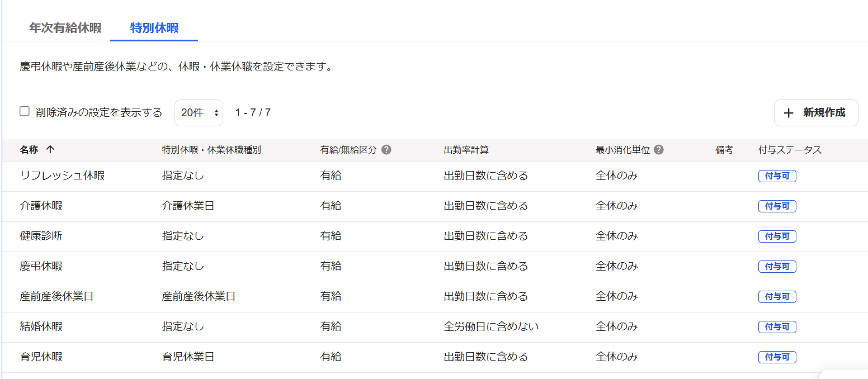This screenshot has width=868, height=379.
Task: Click the 特別休暇・休業休職種別 column header
Action: pos(211,150)
